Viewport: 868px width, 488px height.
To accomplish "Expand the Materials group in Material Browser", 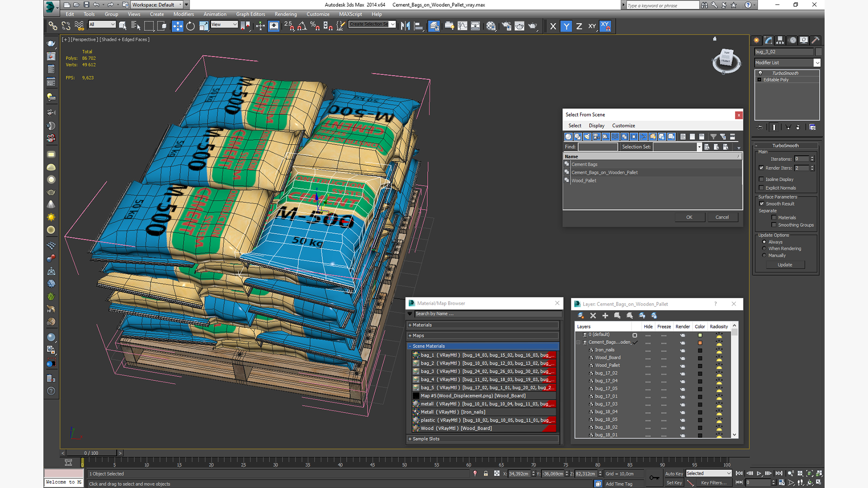I will 483,325.
